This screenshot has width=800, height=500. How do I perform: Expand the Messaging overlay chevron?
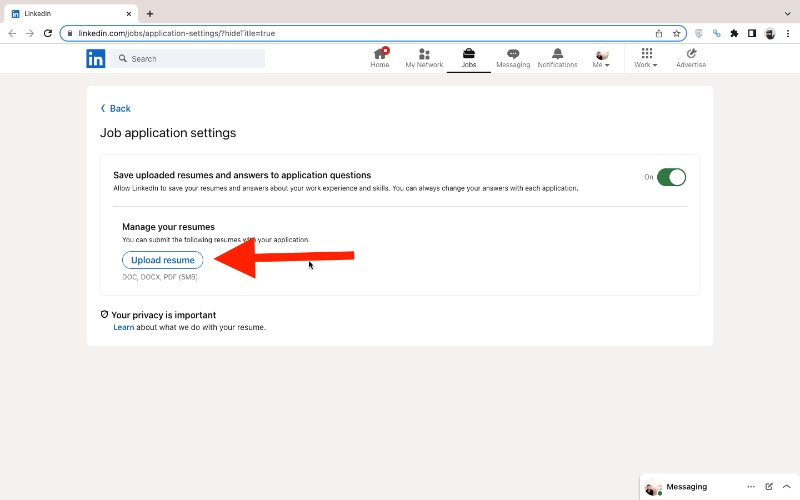tap(787, 487)
